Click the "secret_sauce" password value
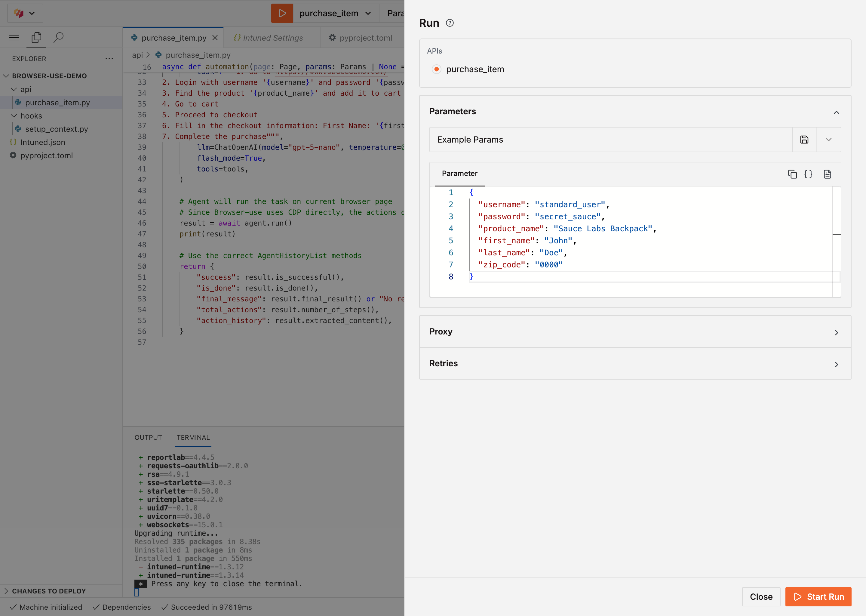Image resolution: width=866 pixels, height=616 pixels. coord(568,217)
